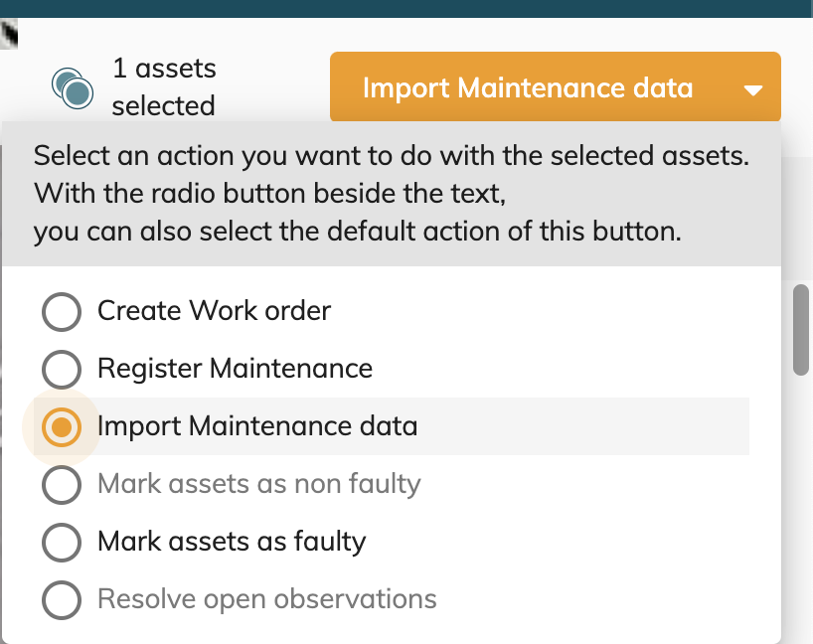Click the selected assets stacked-circles icon
The height and width of the screenshot is (644, 813).
pos(73,88)
